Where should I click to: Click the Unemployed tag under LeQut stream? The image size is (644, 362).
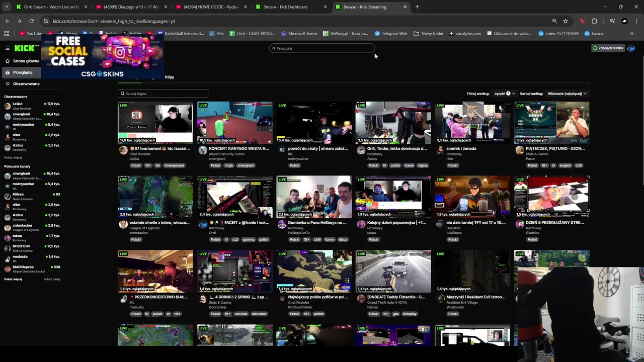[x=174, y=165]
